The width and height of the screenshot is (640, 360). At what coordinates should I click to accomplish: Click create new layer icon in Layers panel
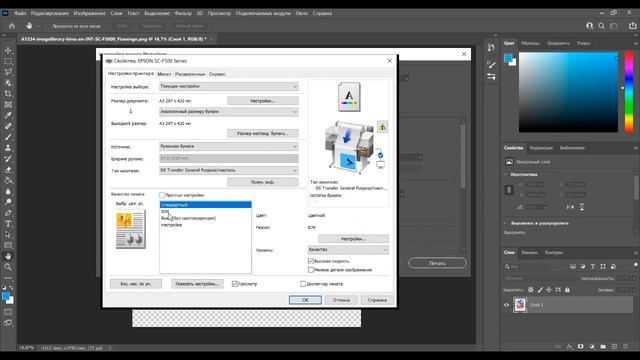614,347
